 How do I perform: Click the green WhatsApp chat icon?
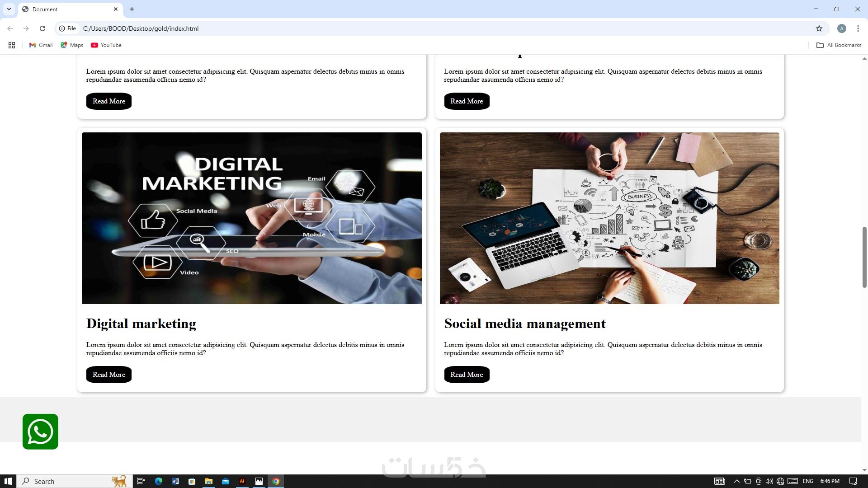(40, 432)
